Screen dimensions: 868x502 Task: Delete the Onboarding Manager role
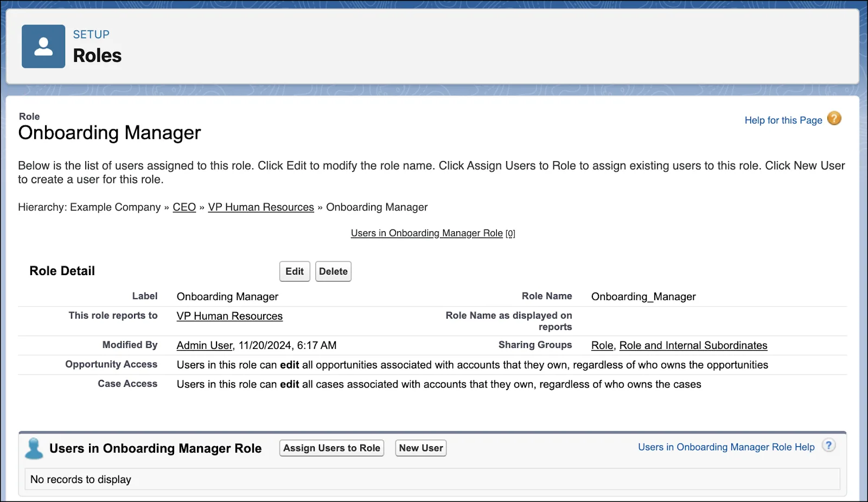point(333,271)
